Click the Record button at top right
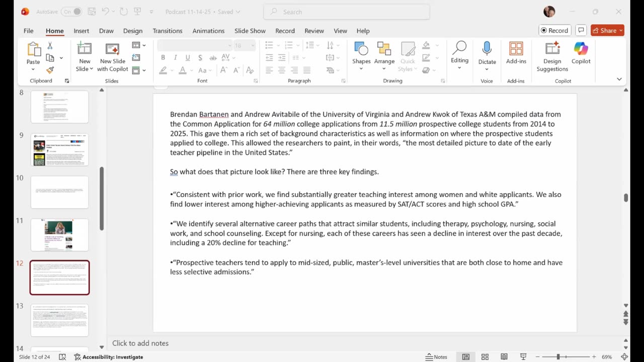644x362 pixels. (554, 30)
